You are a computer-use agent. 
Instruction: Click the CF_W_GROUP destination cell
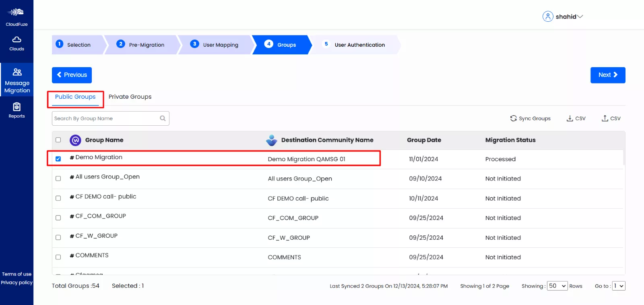[289, 238]
